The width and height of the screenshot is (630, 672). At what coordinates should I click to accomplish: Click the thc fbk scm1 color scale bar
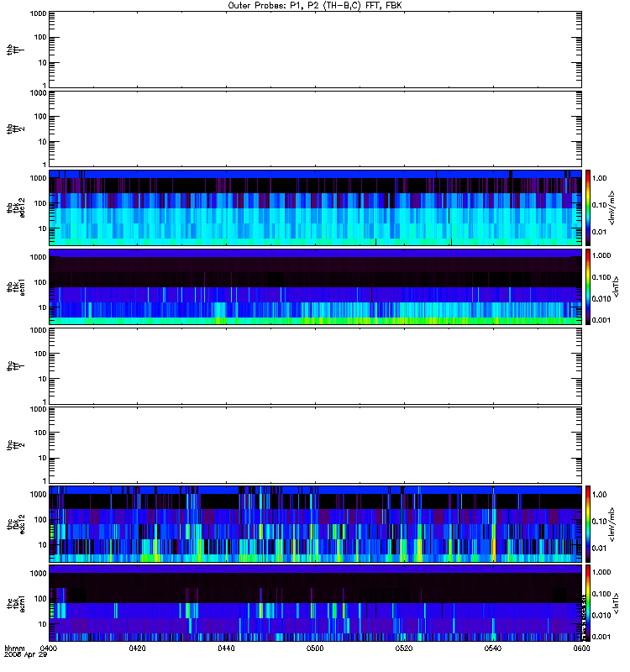tap(588, 603)
